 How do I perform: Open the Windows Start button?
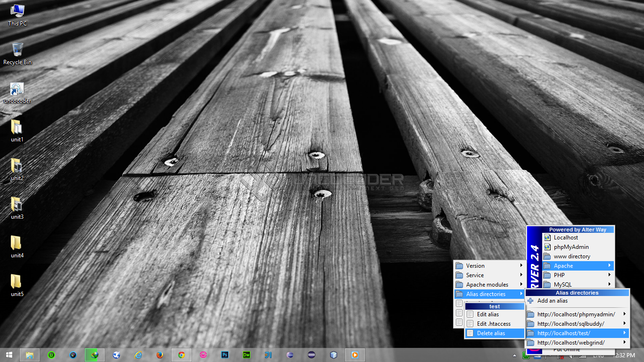coord(9,355)
